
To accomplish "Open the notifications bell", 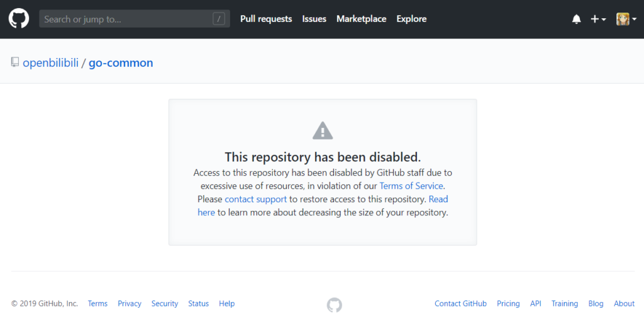I will coord(576,19).
